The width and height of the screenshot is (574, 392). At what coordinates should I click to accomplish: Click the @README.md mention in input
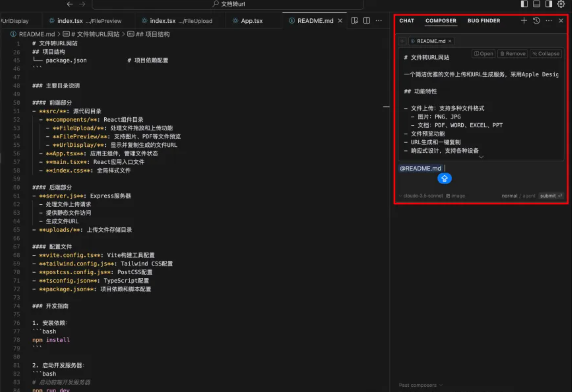[x=420, y=168]
